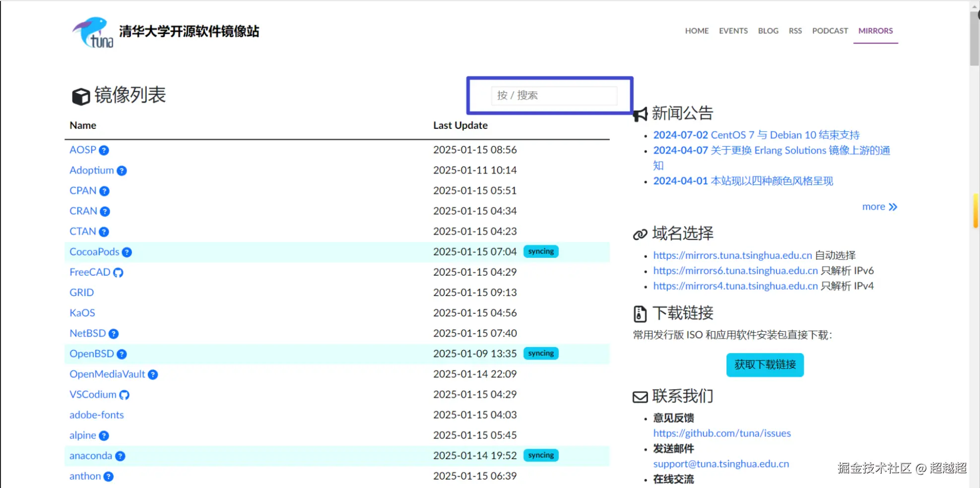Click GitHub icon next to VSCodium
980x488 pixels.
pos(124,395)
